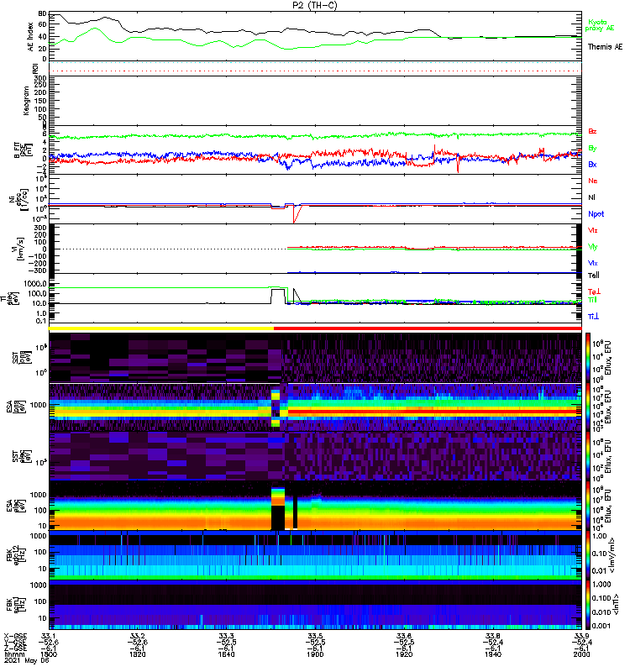Click the '<|nT|>' color bar unit label

click(615, 604)
